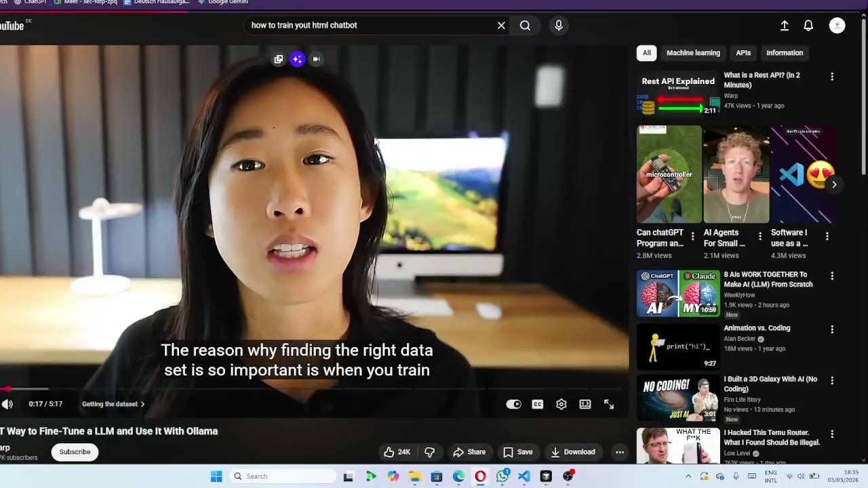This screenshot has height=488, width=868.
Task: Show next shorts with arrow
Action: (834, 184)
